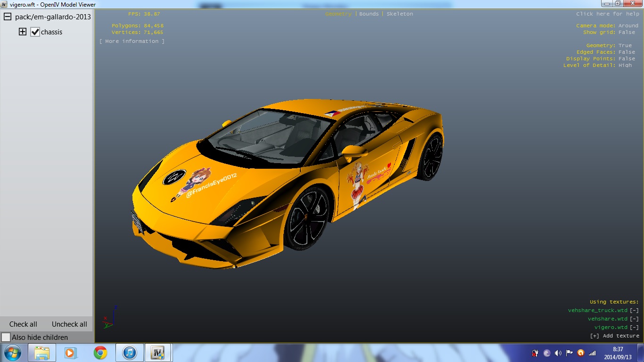This screenshot has width=644, height=362.
Task: Open the volume speaker tray icon
Action: click(558, 353)
